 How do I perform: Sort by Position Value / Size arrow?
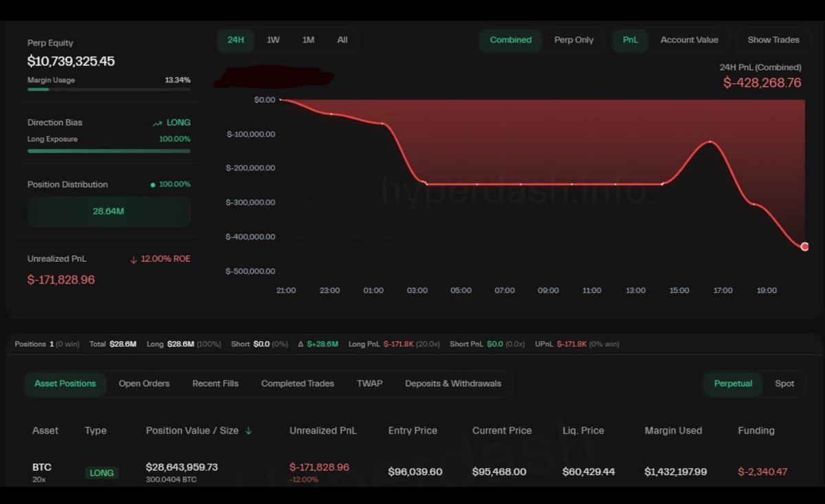248,431
